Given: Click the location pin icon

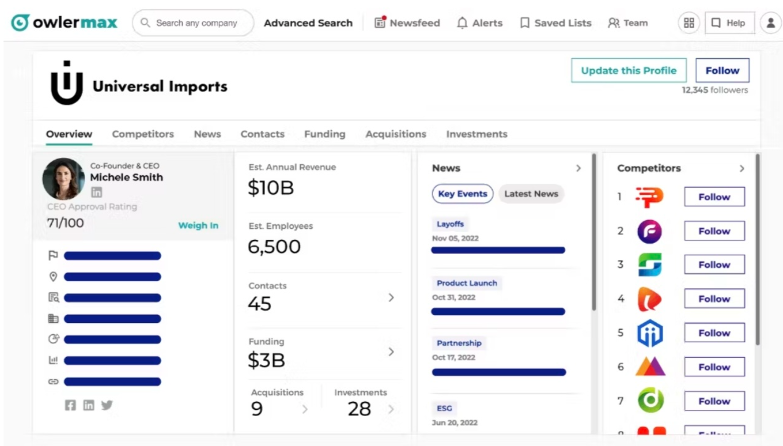Looking at the screenshot, I should point(53,277).
